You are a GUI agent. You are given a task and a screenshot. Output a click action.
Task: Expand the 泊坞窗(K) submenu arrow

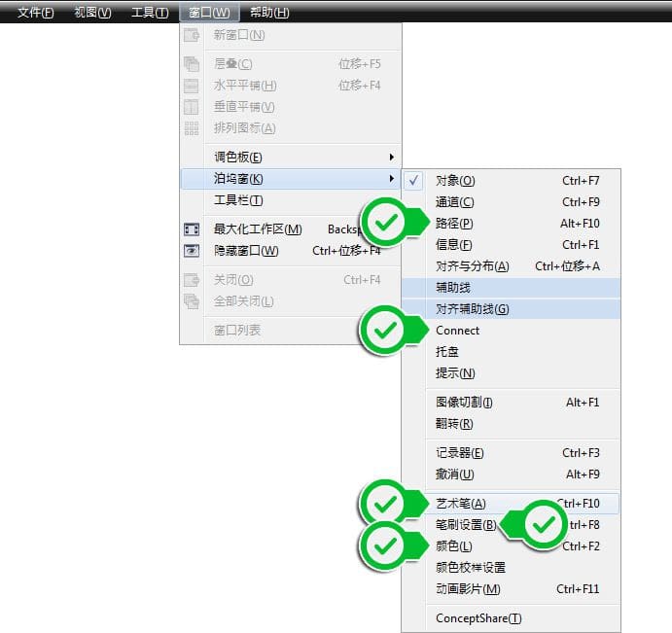point(392,179)
